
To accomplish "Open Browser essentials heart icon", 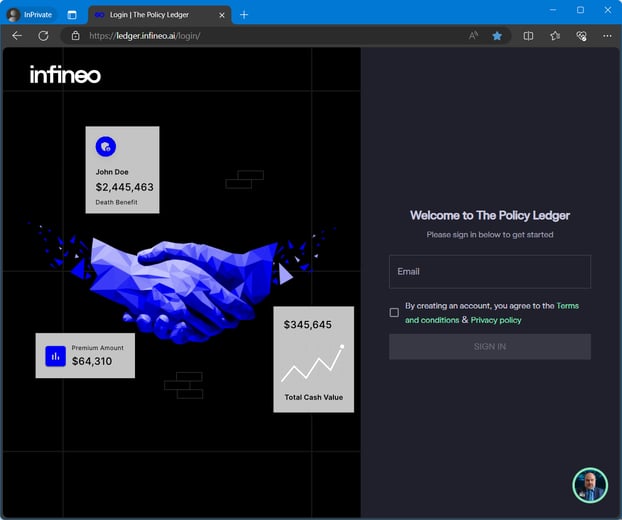I will tap(581, 36).
